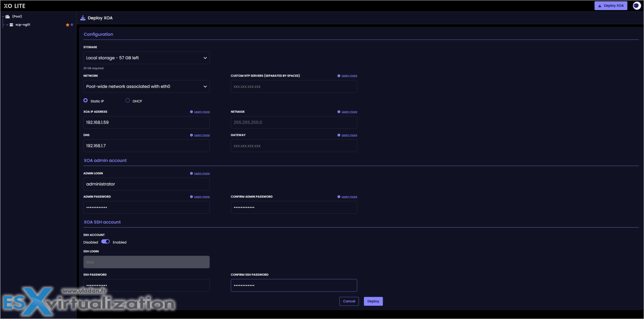Open the Learn more link next to DNS
644x319 pixels.
[202, 135]
